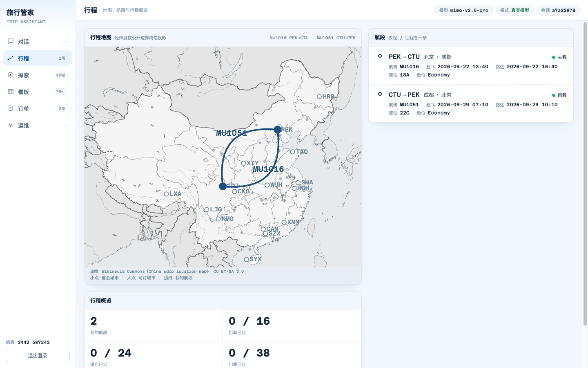The image size is (588, 368).
Task: Click seat 18A in outbound flight
Action: [x=404, y=75]
